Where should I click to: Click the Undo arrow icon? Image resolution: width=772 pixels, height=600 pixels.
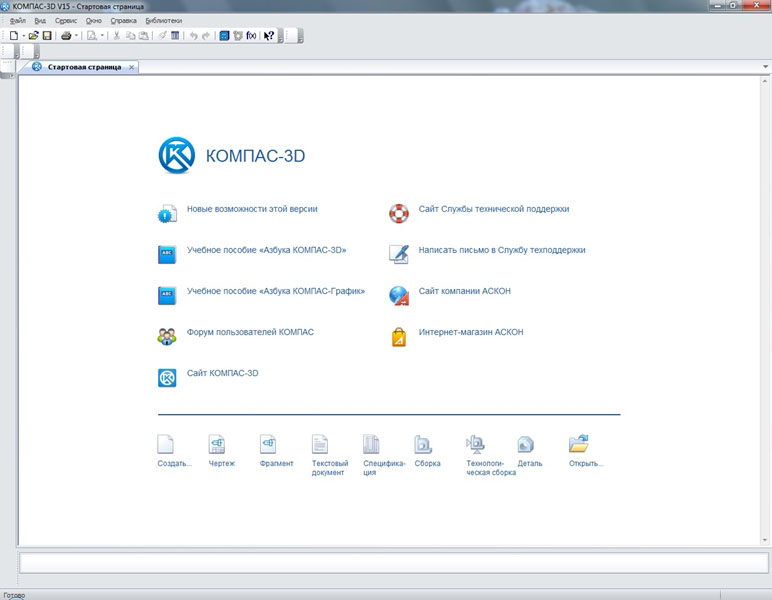pyautogui.click(x=193, y=35)
